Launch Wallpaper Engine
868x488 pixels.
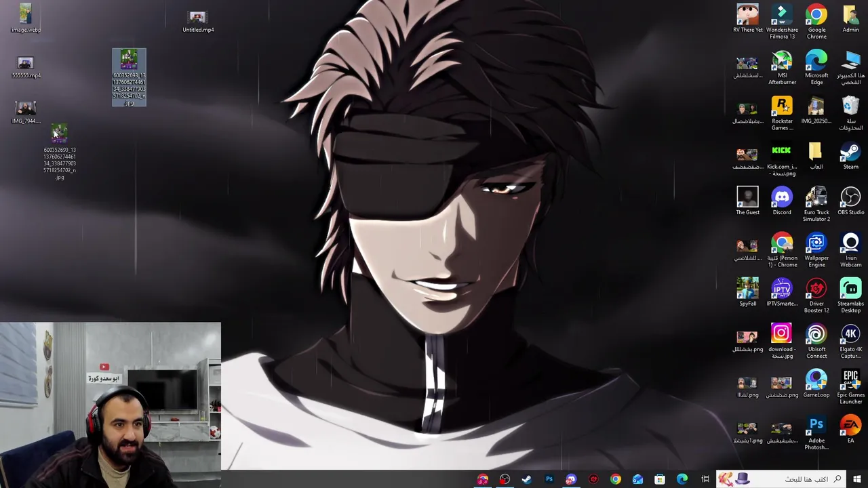pyautogui.click(x=816, y=250)
